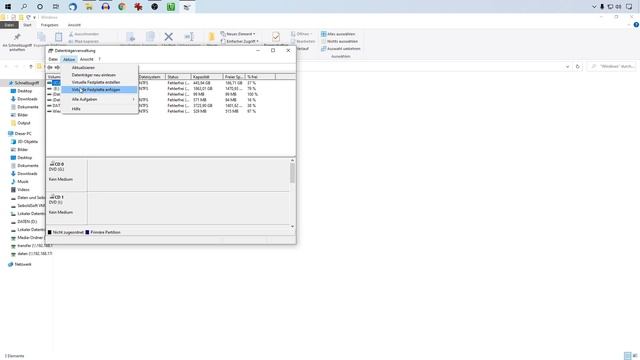The height and width of the screenshot is (360, 640).
Task: Switch to large icons view in status bar
Action: [635, 356]
